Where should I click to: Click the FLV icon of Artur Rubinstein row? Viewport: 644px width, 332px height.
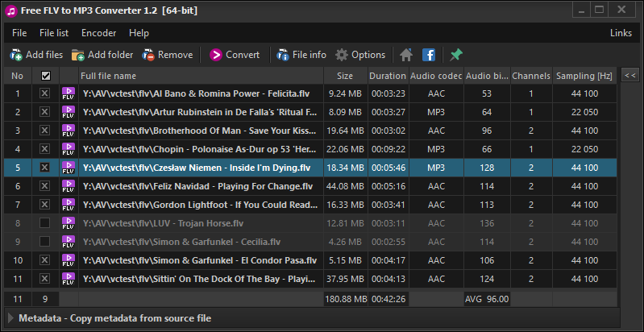pyautogui.click(x=69, y=112)
